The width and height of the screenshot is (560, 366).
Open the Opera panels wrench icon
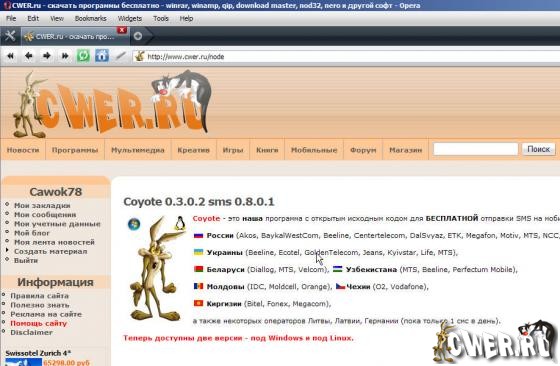click(x=10, y=36)
